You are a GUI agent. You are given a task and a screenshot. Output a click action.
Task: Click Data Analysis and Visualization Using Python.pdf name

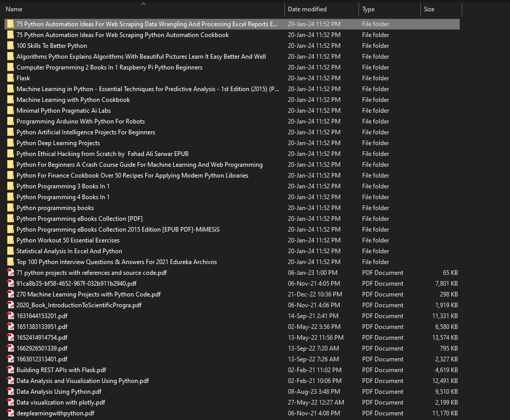pos(82,381)
